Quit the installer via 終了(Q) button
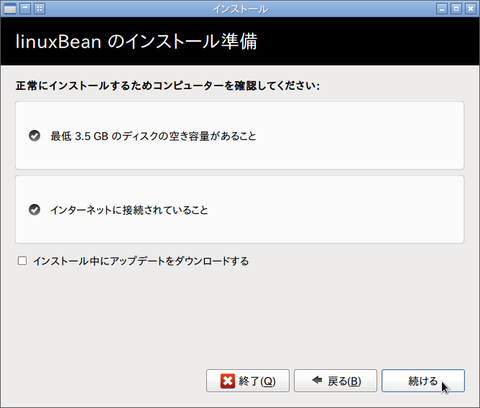 coord(248,380)
